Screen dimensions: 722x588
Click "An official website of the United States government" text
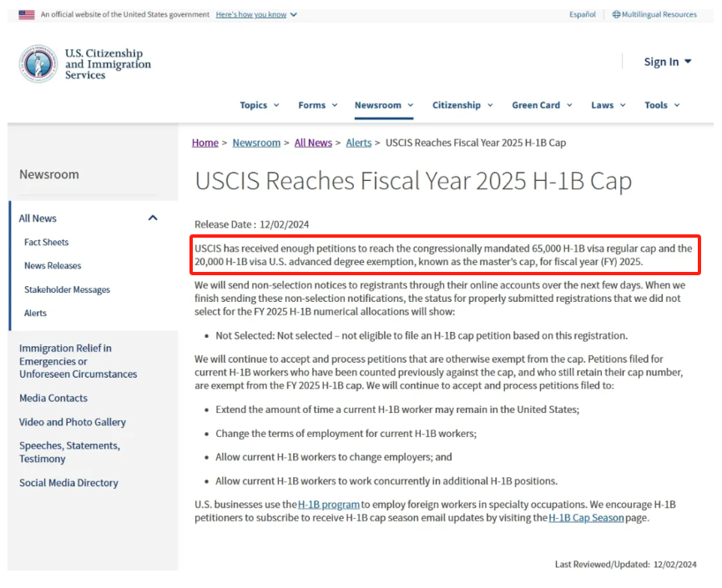124,15
